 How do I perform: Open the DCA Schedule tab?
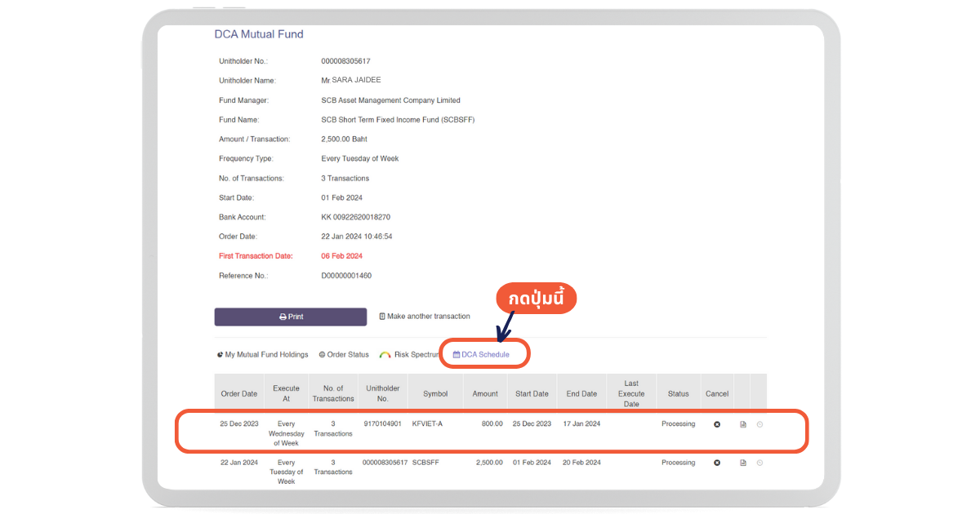click(x=485, y=355)
